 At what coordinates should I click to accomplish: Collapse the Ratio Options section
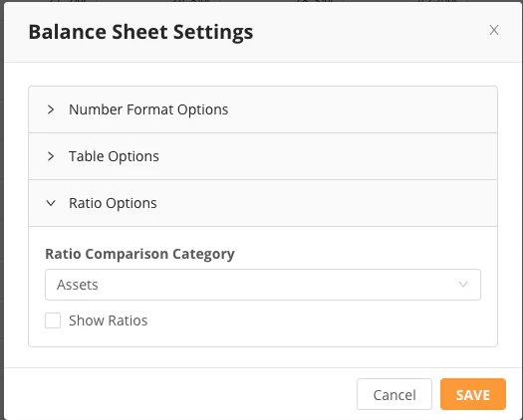[x=263, y=203]
